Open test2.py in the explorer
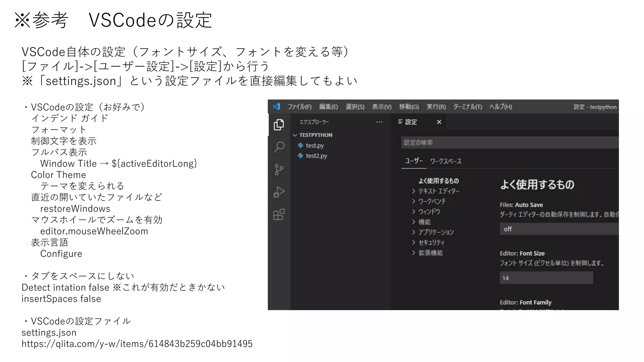Viewport: 644px width, 362px height. (x=316, y=156)
